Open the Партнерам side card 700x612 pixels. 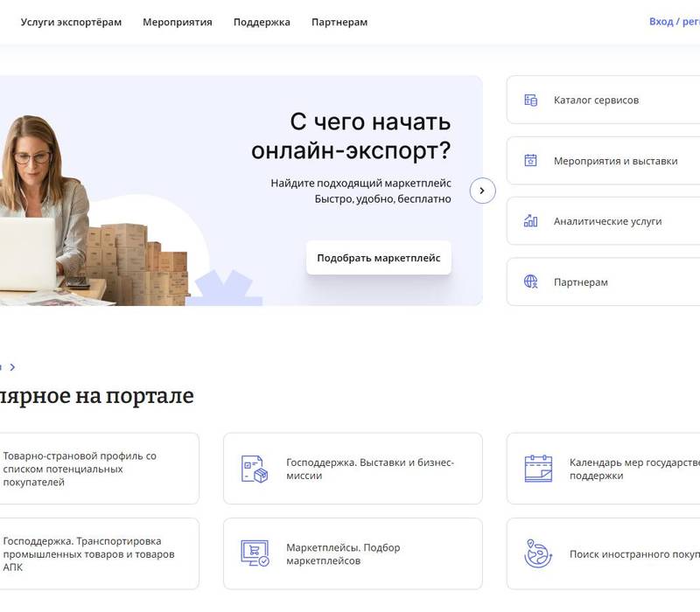(603, 282)
